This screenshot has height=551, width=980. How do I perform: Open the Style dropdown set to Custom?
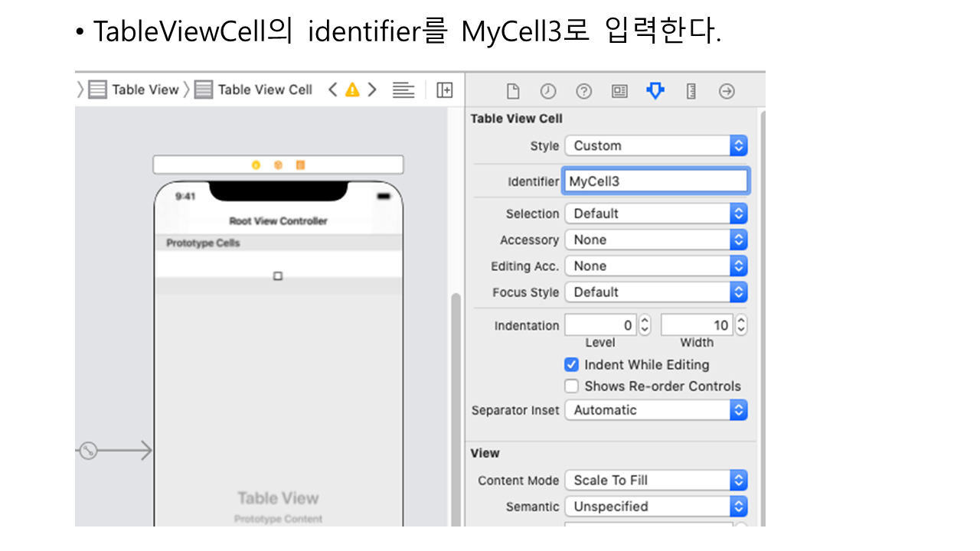pyautogui.click(x=655, y=146)
